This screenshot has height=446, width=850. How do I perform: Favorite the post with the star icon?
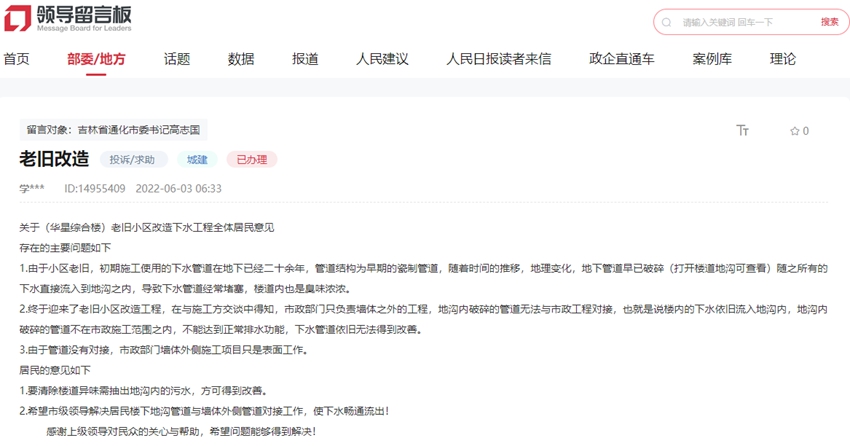[795, 131]
